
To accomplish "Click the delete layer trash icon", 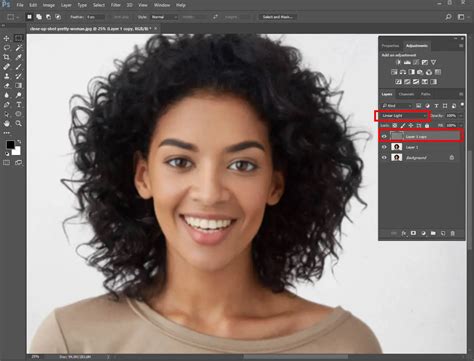I will 453,233.
